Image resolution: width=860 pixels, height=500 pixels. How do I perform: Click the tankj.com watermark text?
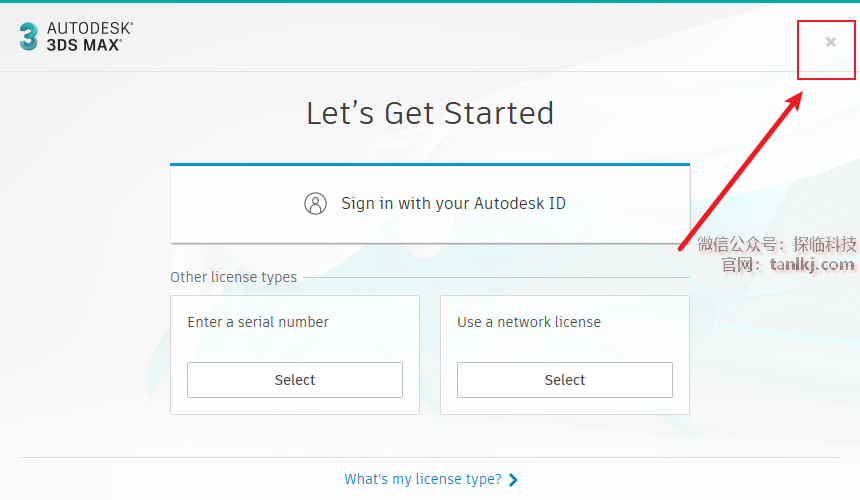pos(812,265)
